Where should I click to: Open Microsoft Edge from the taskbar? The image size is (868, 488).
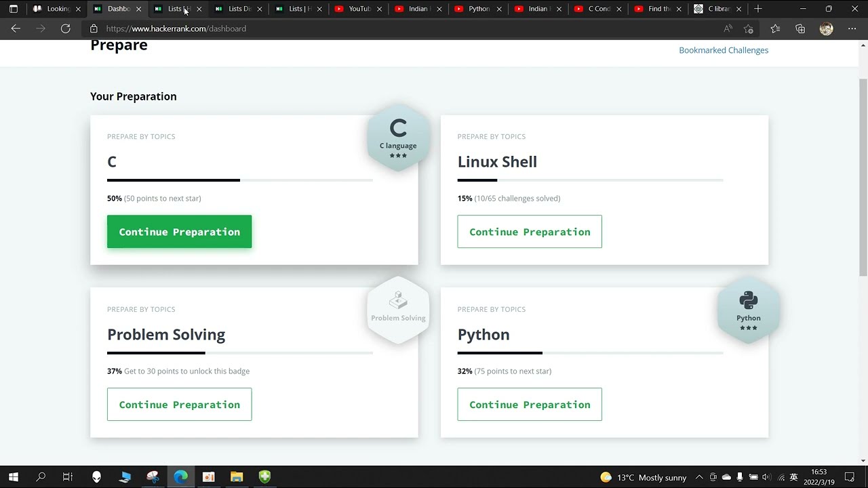click(x=180, y=477)
